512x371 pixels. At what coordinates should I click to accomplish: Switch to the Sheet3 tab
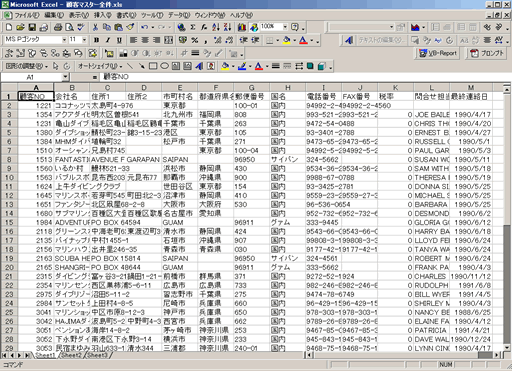(x=97, y=355)
